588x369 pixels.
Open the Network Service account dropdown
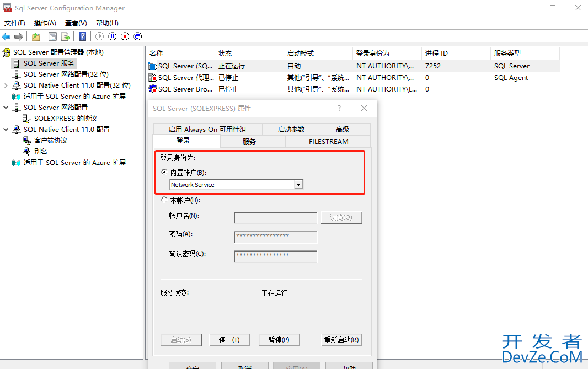298,185
